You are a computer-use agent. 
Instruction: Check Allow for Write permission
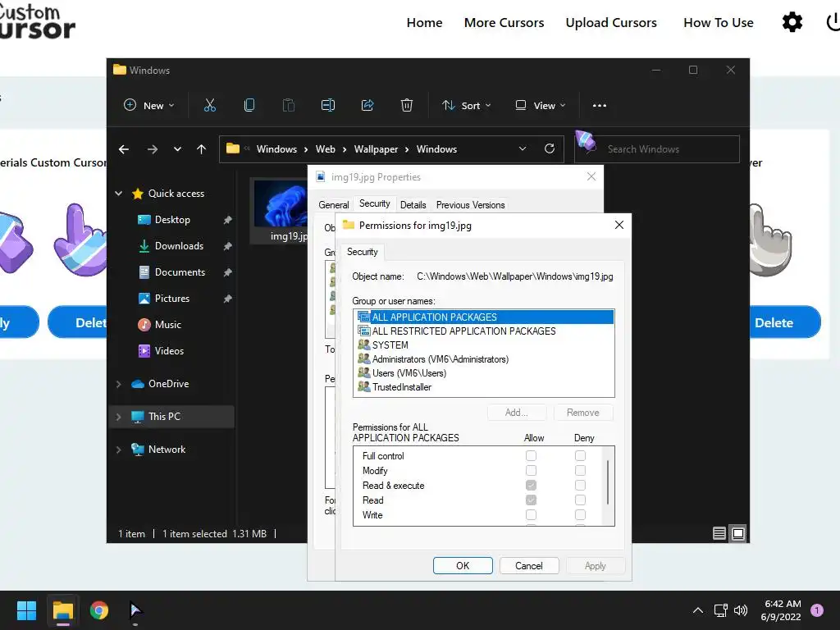point(531,515)
